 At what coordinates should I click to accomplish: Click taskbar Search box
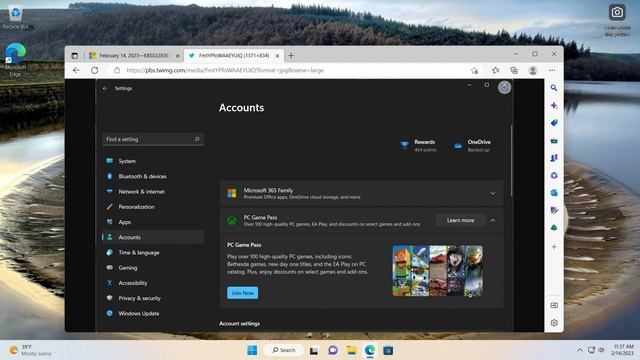283,350
